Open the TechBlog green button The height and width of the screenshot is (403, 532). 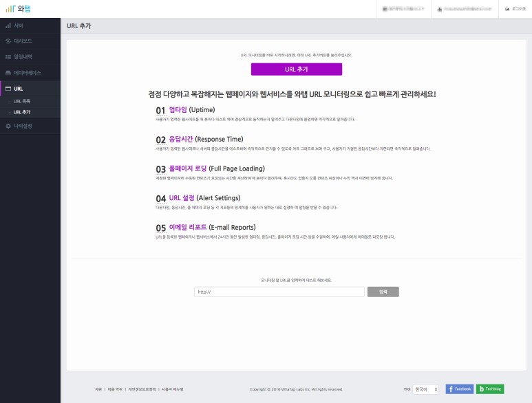pyautogui.click(x=490, y=389)
